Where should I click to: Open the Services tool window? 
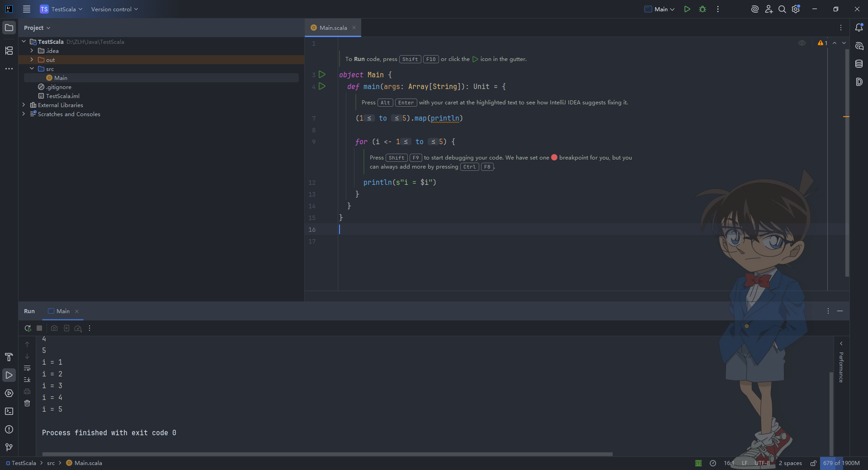click(9, 393)
